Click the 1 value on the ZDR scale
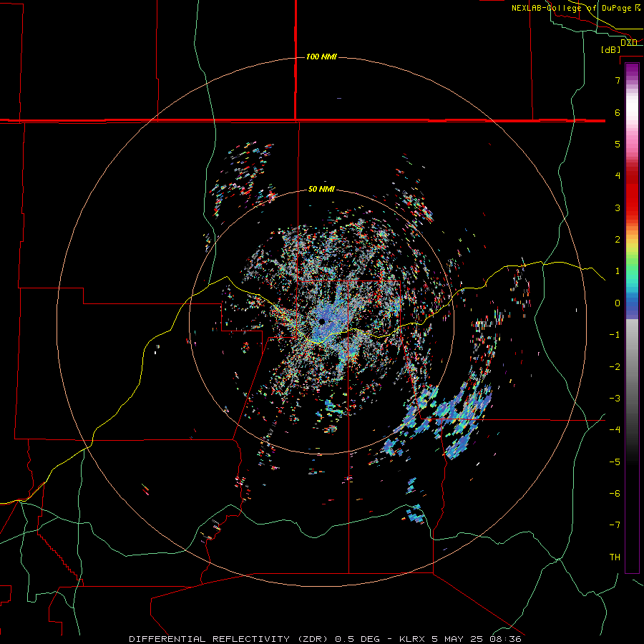Viewport: 644px width, 644px height. click(618, 271)
